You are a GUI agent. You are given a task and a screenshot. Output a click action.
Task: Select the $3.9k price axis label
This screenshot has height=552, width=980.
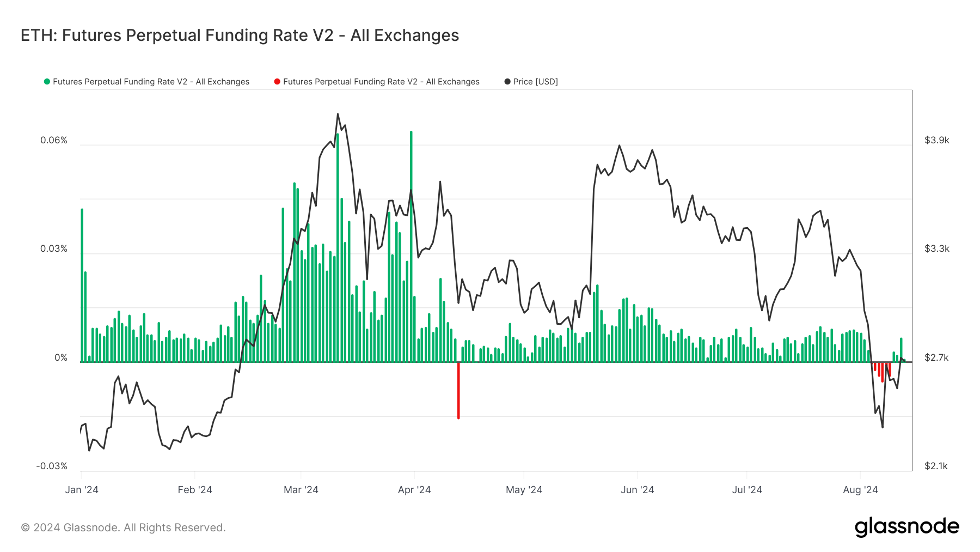coord(936,140)
